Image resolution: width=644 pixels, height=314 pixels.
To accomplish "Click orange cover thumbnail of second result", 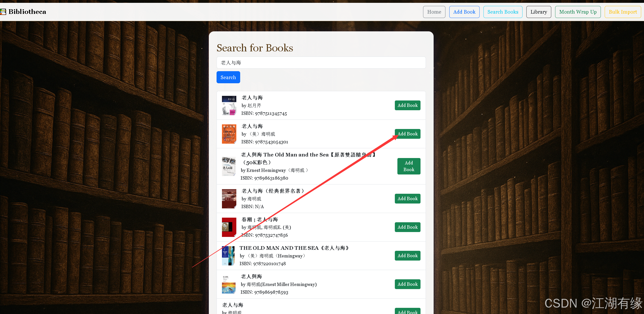I will (x=229, y=134).
